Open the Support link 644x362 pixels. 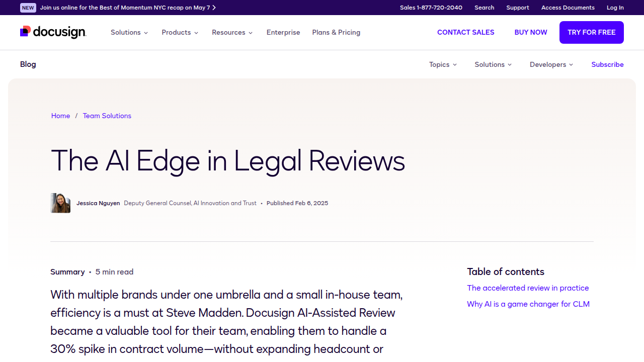[x=518, y=8]
